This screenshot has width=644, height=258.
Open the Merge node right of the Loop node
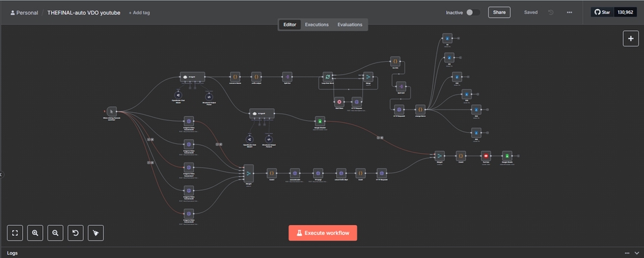368,77
